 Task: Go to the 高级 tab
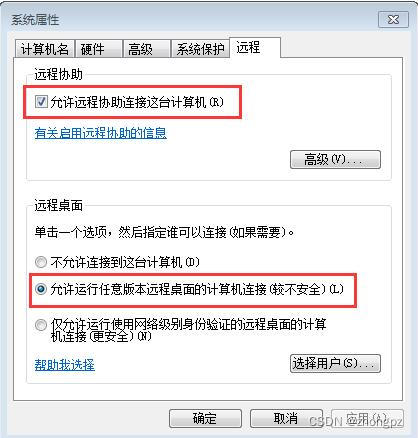pyautogui.click(x=147, y=49)
